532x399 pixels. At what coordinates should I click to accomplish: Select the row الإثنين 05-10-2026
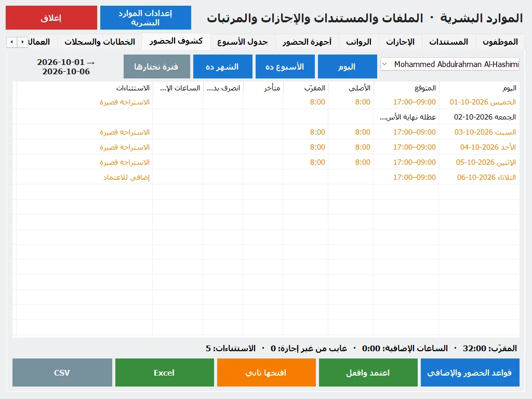tap(266, 162)
